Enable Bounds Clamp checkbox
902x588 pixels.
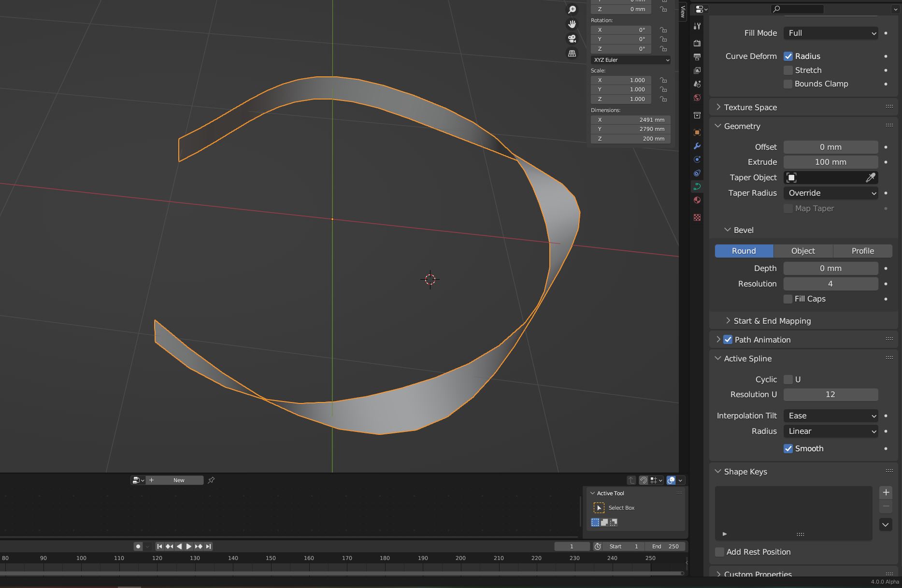[x=788, y=84]
